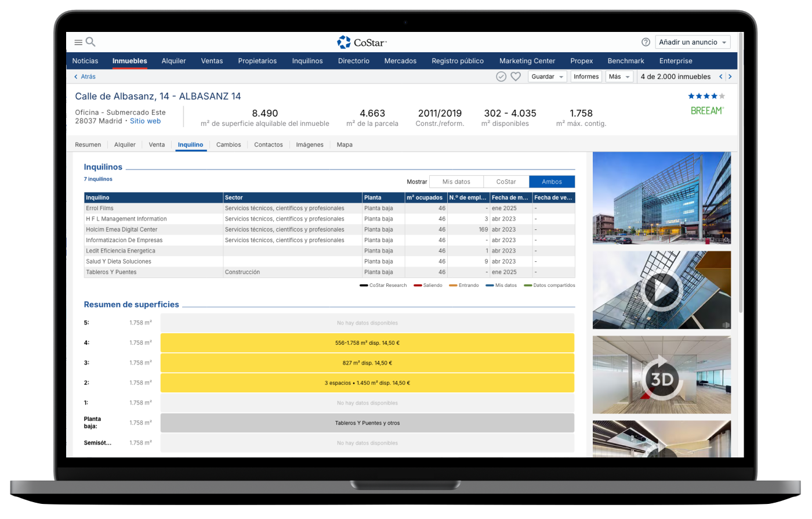Play the building video thumbnail
The image size is (812, 519).
point(661,290)
